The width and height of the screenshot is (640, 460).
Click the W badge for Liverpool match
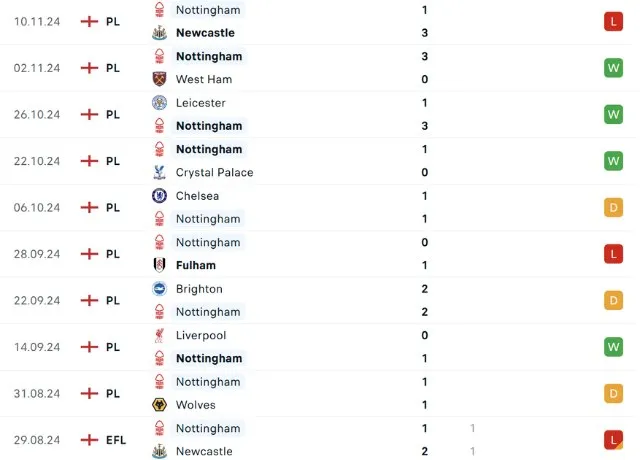click(x=613, y=347)
